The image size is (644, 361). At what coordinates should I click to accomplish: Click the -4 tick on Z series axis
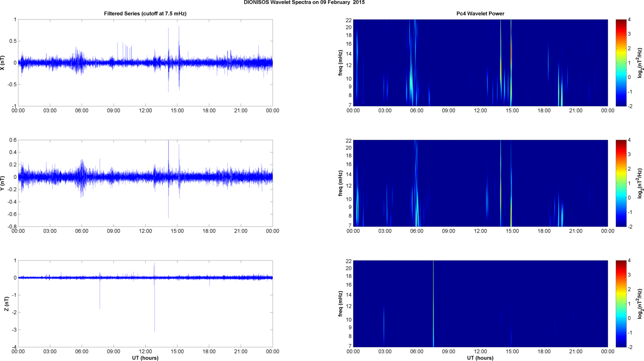(14, 347)
